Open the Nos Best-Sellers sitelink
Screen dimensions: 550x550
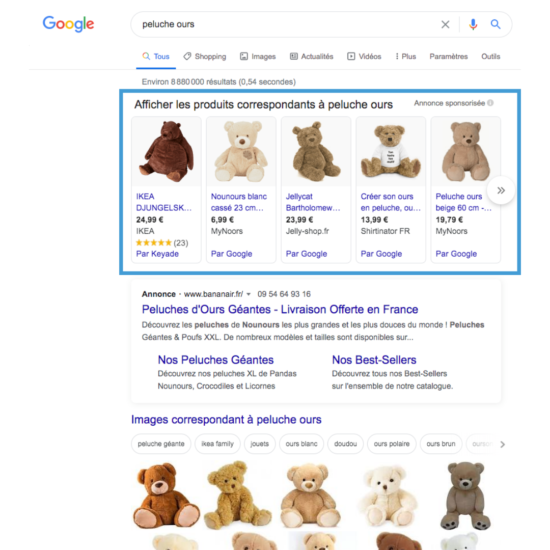374,360
